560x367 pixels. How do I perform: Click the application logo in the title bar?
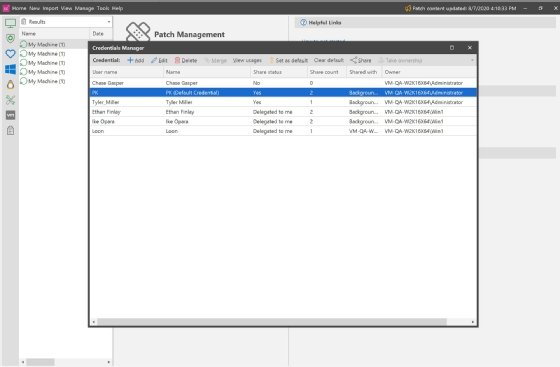pyautogui.click(x=6, y=8)
